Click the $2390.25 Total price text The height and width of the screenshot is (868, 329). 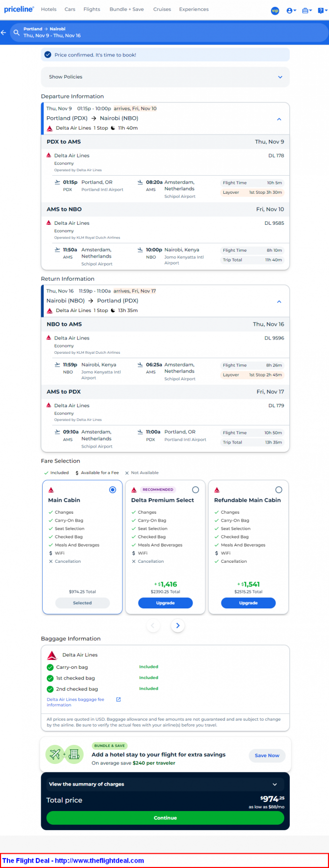[165, 592]
